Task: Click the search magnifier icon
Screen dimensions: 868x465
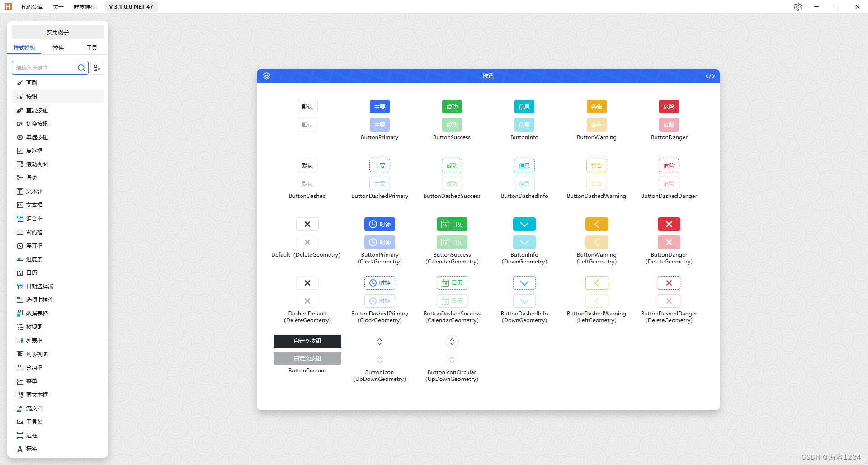Action: click(x=81, y=68)
